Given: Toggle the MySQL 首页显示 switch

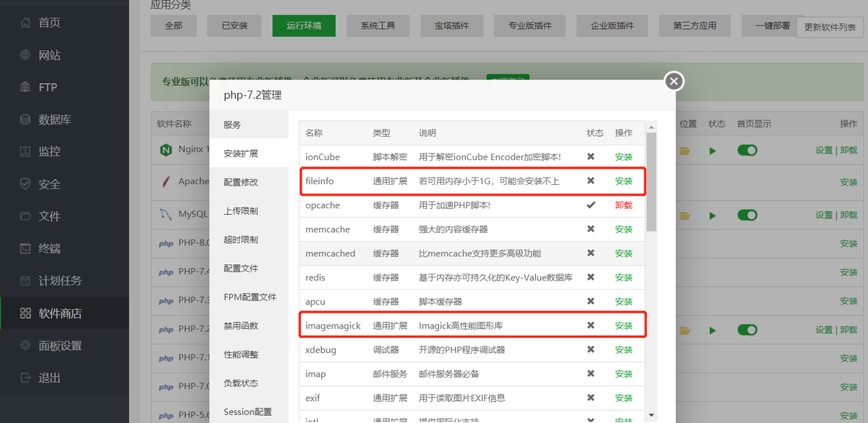Looking at the screenshot, I should 747,215.
